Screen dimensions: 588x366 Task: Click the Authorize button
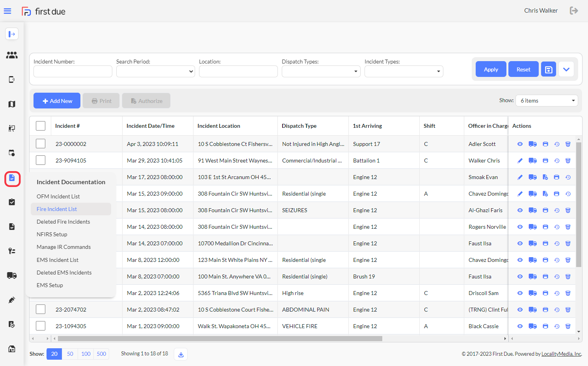click(x=146, y=101)
